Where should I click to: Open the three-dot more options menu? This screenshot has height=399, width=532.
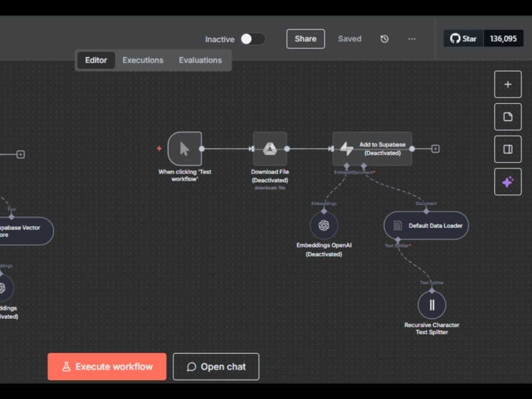click(x=412, y=39)
